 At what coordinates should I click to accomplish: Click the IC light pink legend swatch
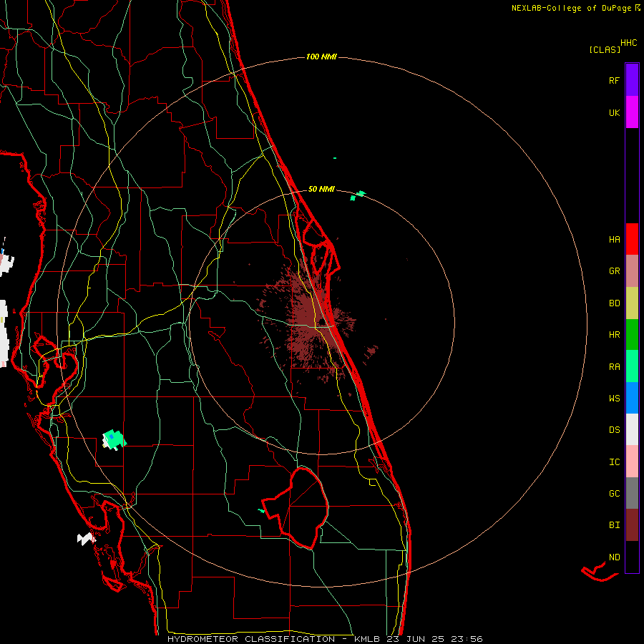tap(632, 462)
